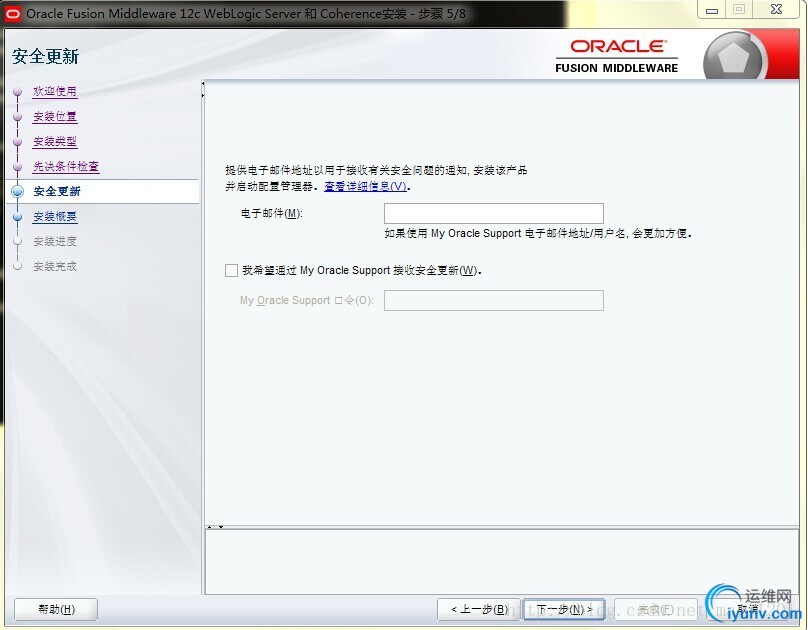
Task: Go to the 先决条件检查 step
Action: pyautogui.click(x=66, y=166)
